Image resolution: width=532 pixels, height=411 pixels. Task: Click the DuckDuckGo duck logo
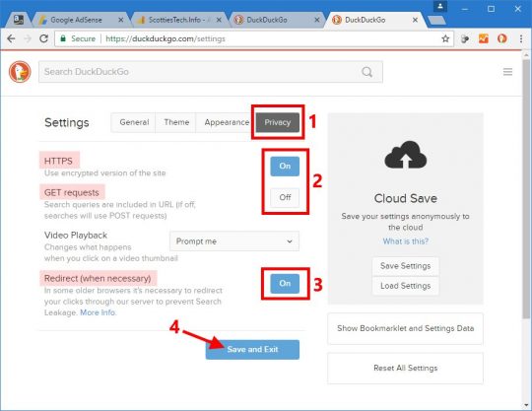point(20,72)
